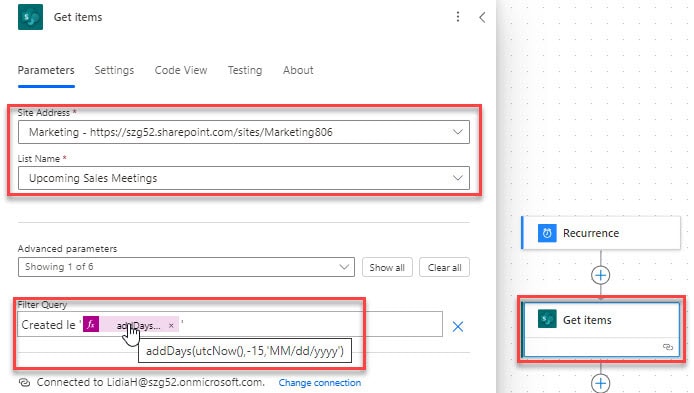Click the Connected to LidiaH@szg52.onmicrosoft.com text
Viewport: 694px width, 393px height.
(x=150, y=382)
